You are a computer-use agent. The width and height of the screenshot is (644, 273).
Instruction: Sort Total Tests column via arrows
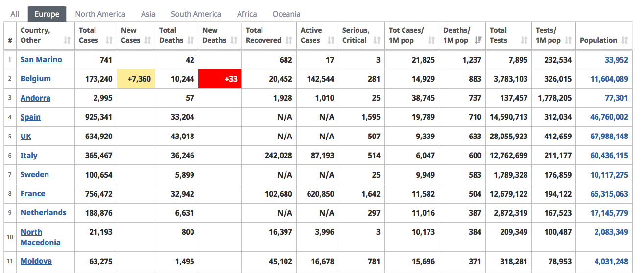coord(524,40)
